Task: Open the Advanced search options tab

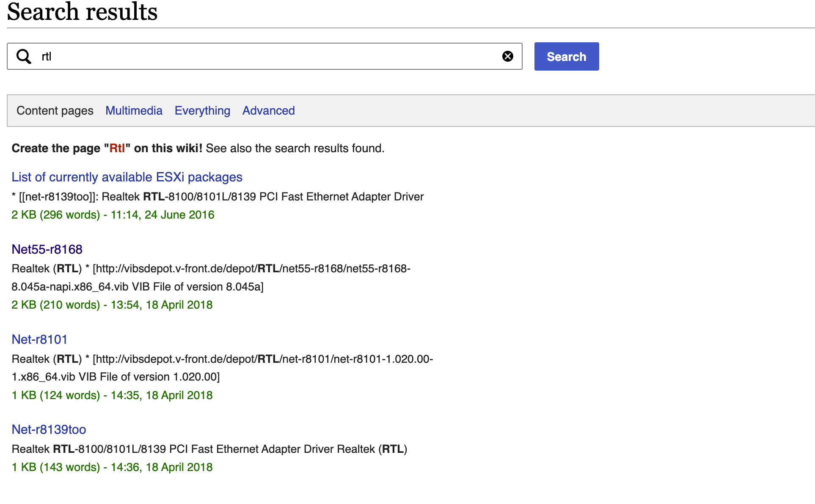Action: tap(268, 111)
